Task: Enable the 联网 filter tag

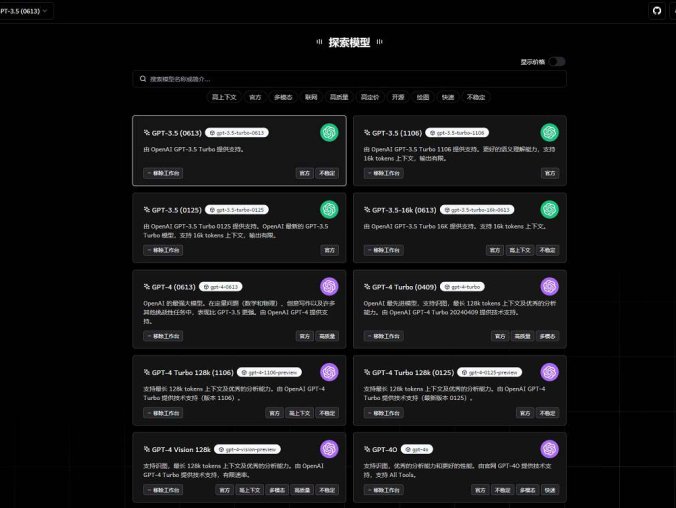Action: coord(311,97)
